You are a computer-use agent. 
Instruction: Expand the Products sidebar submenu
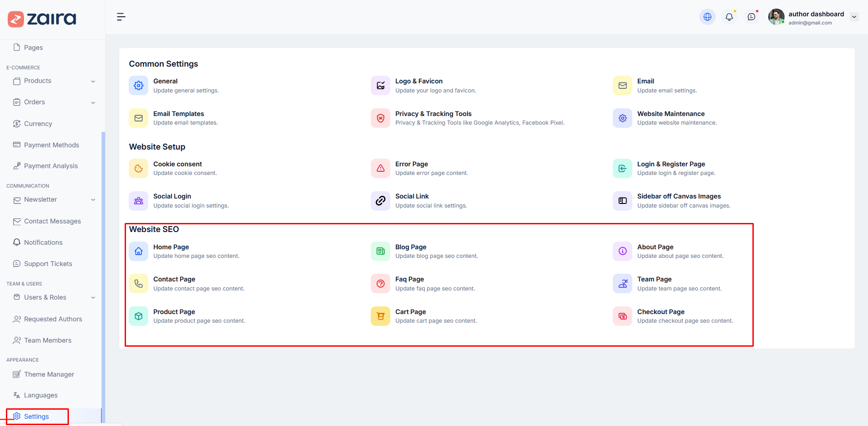point(93,82)
